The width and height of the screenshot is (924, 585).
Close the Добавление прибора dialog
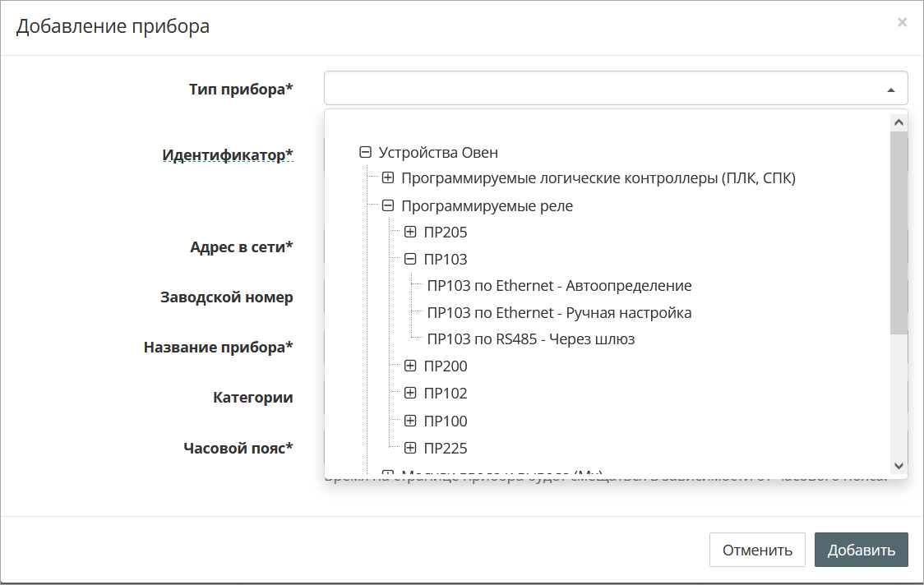tap(902, 23)
